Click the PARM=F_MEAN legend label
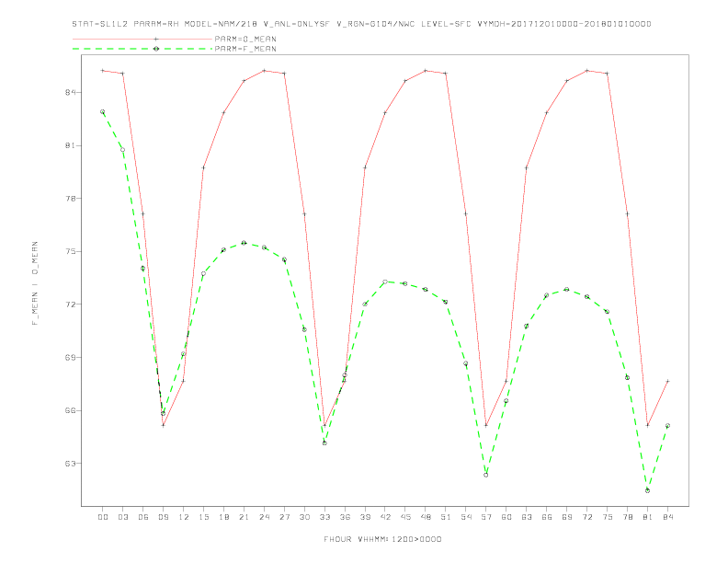 click(x=245, y=49)
